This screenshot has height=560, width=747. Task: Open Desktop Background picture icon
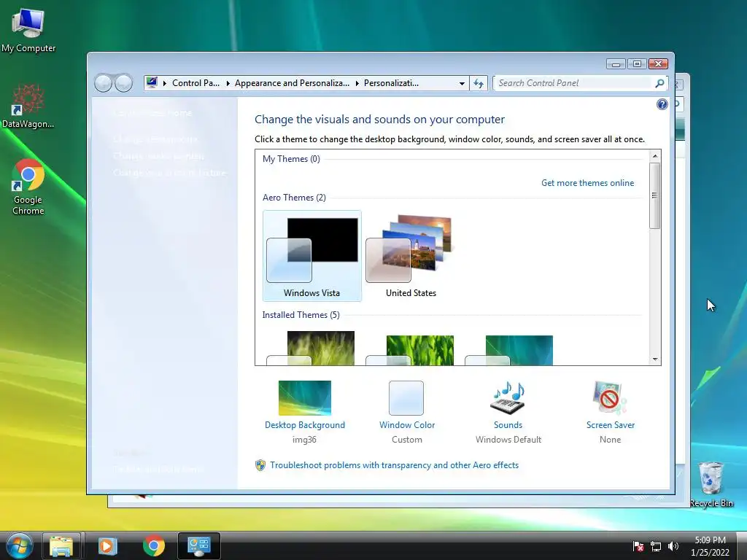pos(304,397)
